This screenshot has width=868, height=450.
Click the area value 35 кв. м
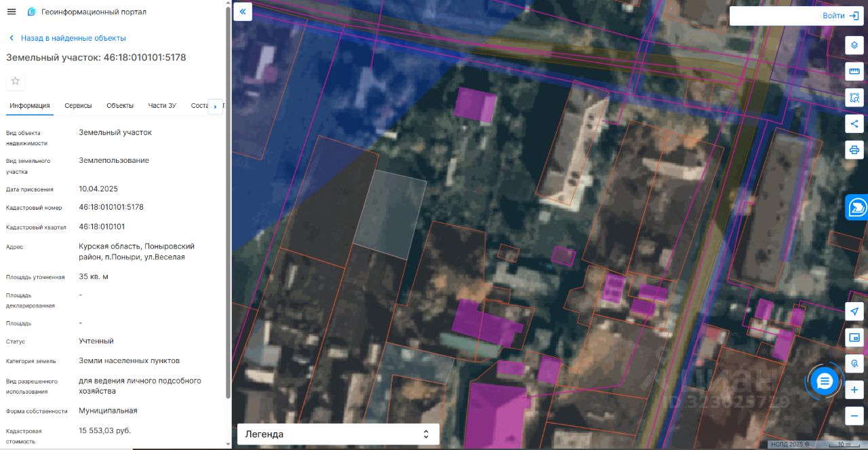point(94,277)
